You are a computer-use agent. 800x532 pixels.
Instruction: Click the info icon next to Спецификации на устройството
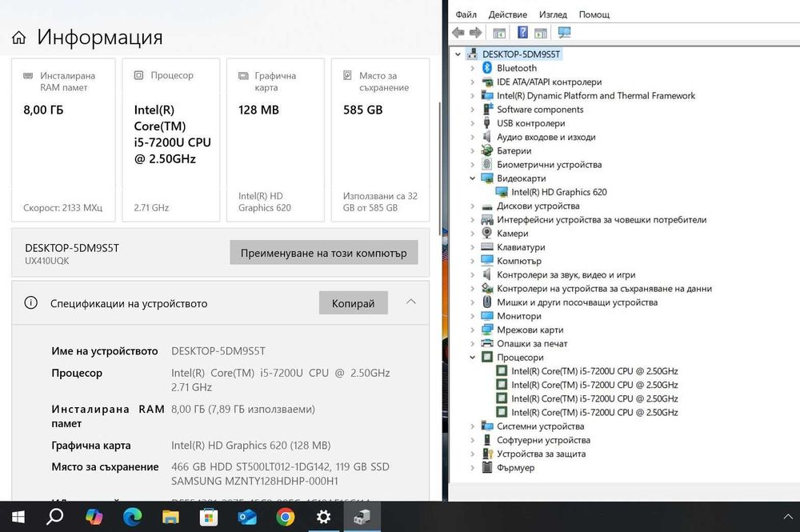click(30, 303)
